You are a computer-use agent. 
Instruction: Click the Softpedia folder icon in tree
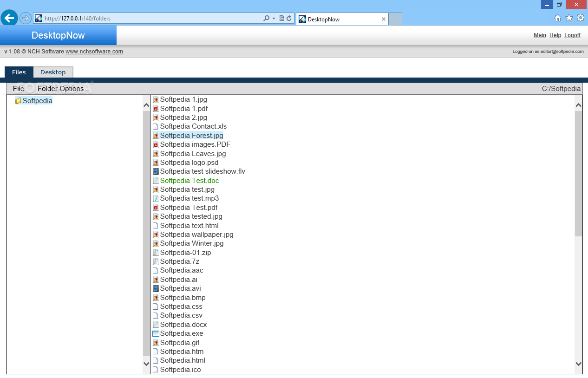[x=18, y=101]
